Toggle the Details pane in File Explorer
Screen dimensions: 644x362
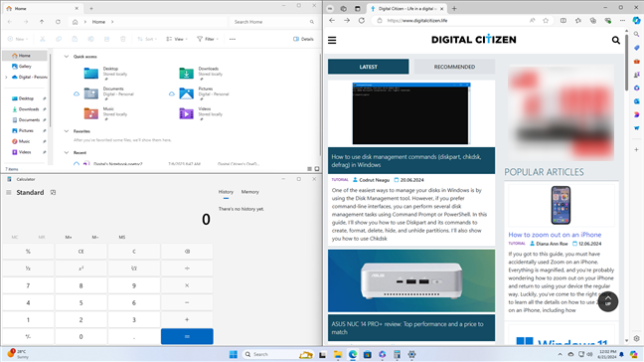303,39
